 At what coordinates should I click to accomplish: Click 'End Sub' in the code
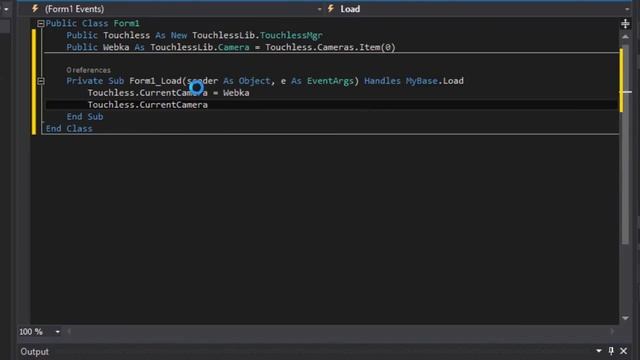pyautogui.click(x=85, y=117)
